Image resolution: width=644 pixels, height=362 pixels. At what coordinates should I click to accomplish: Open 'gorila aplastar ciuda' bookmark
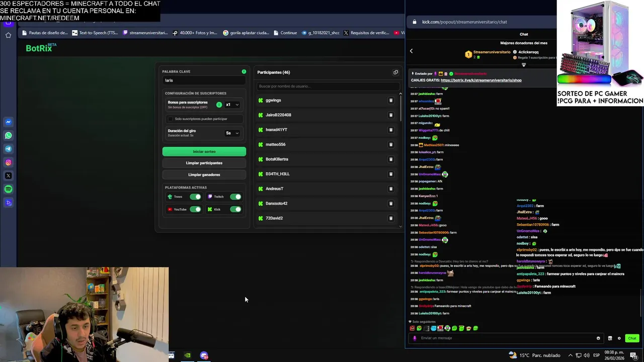point(246,33)
